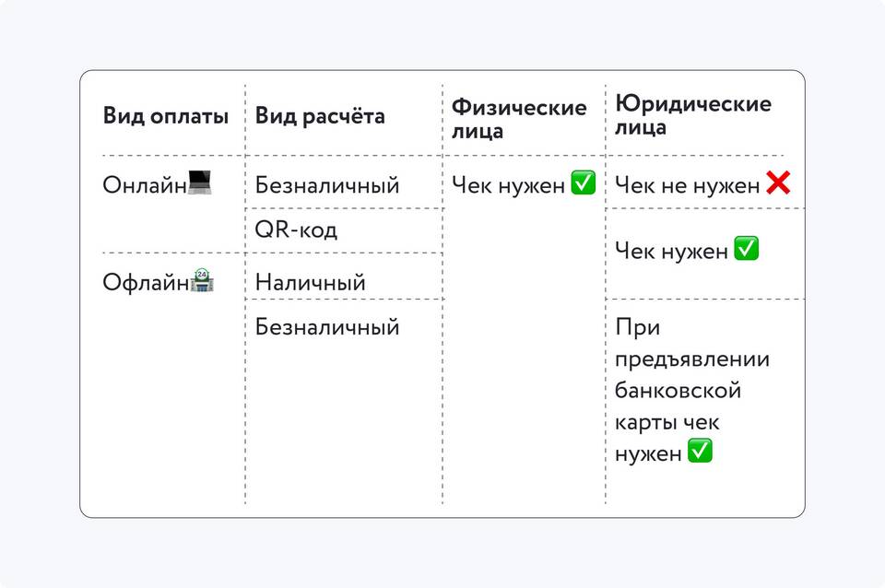The image size is (885, 588).
Task: Click Чек нужен text under Физические лица
Action: click(x=508, y=185)
